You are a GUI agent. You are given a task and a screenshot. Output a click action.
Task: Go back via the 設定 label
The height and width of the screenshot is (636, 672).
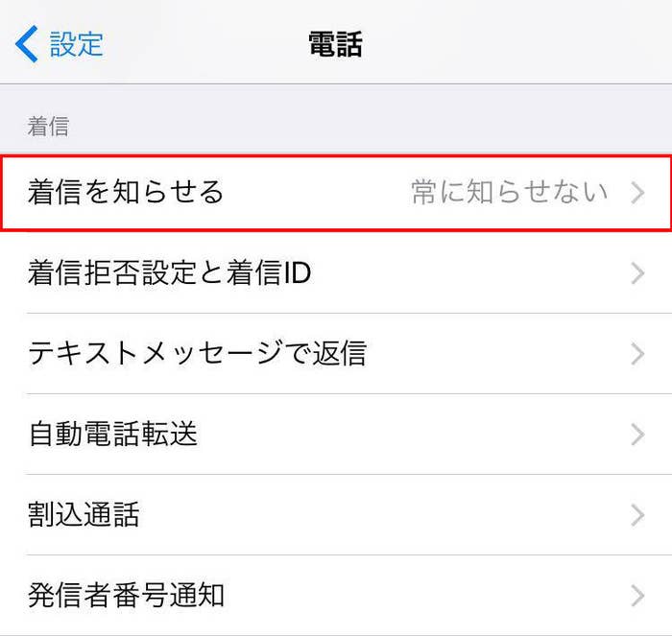[x=76, y=44]
